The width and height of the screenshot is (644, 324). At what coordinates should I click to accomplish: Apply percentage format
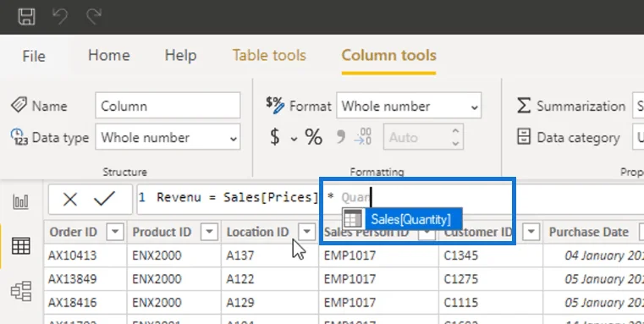(313, 137)
